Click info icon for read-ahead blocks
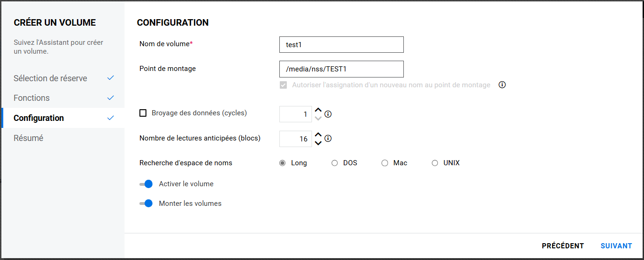The image size is (644, 260). (328, 139)
